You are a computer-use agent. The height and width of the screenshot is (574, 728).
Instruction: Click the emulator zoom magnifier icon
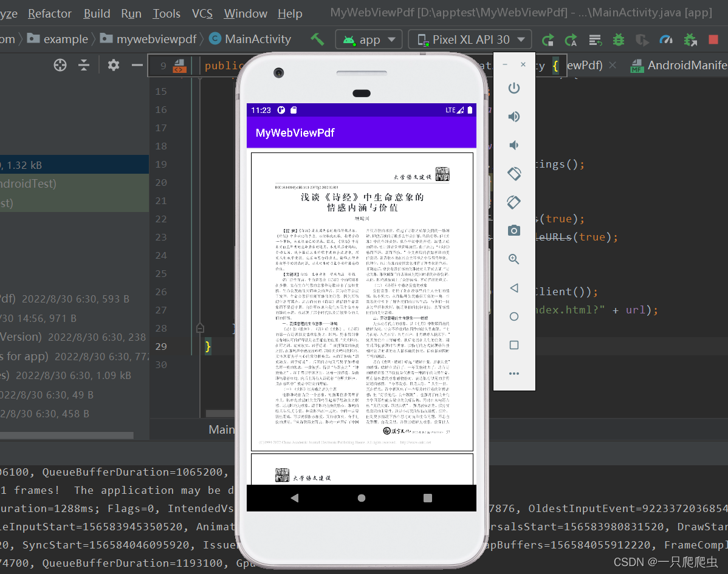pos(514,259)
